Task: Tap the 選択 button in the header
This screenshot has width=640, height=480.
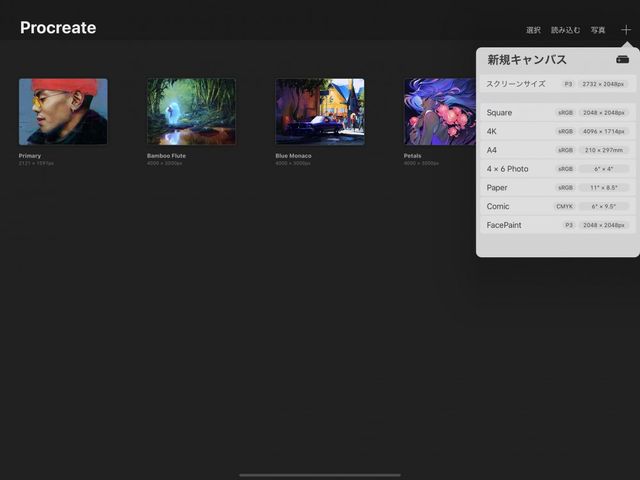Action: coord(533,30)
